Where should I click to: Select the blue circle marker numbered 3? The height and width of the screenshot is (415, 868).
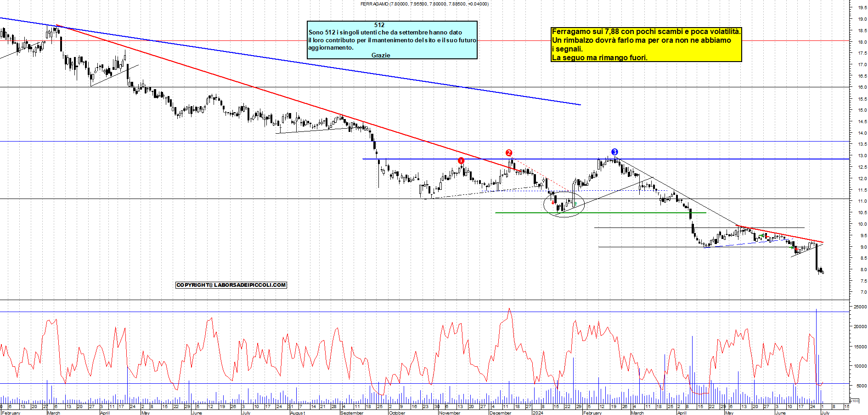[x=614, y=152]
